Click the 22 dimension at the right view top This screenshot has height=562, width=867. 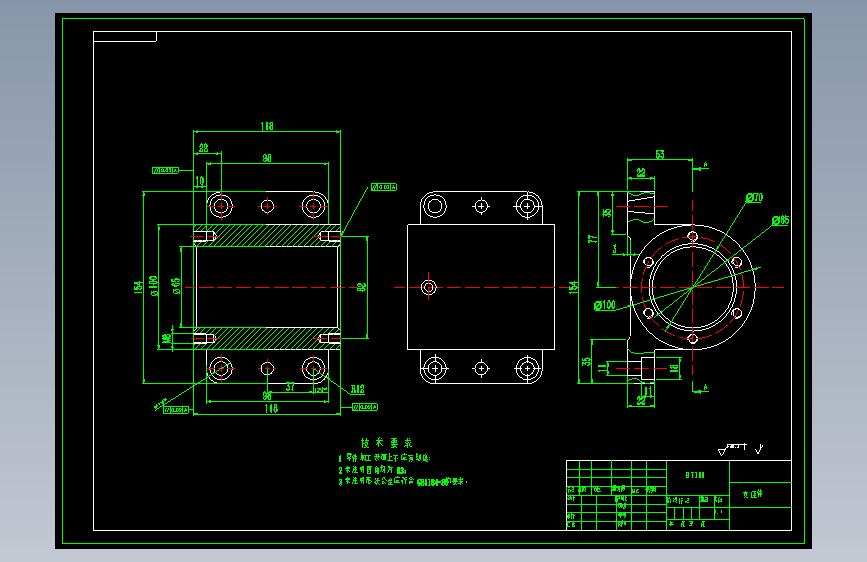click(x=641, y=173)
